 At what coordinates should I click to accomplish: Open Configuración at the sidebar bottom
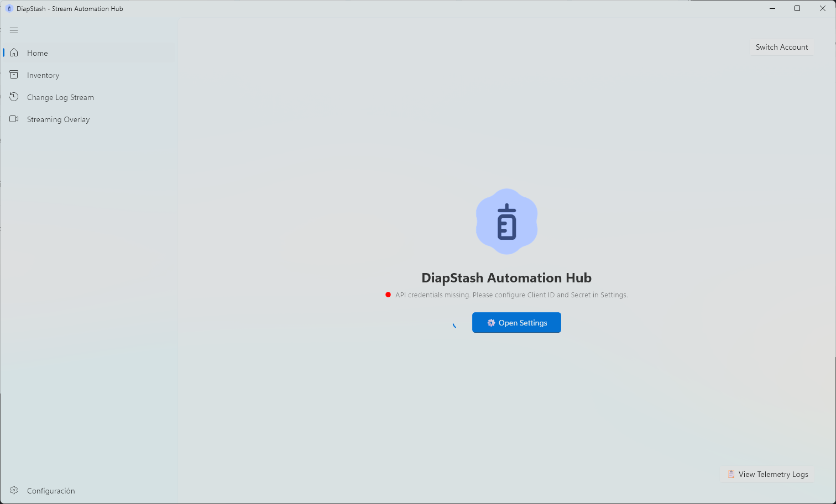89,491
